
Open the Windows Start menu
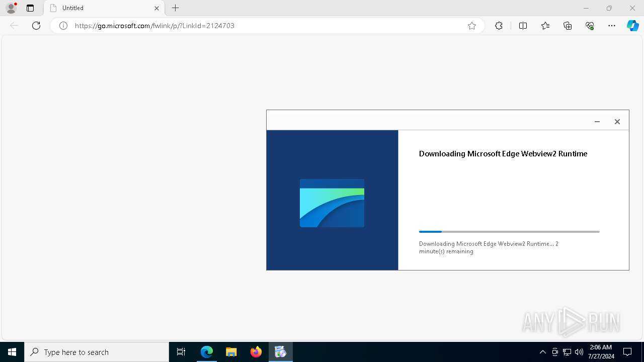tap(12, 352)
